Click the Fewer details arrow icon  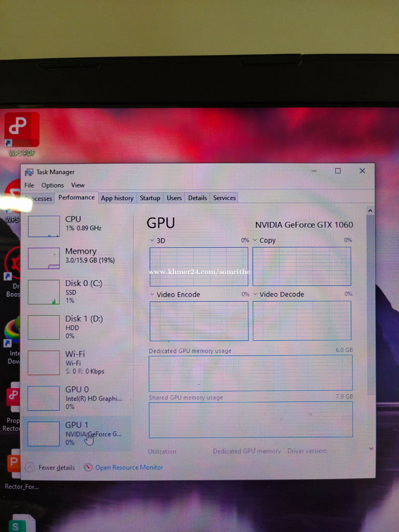click(30, 467)
